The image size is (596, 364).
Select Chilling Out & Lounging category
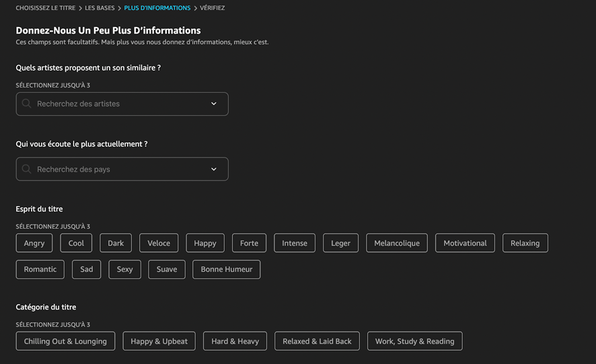[65, 341]
